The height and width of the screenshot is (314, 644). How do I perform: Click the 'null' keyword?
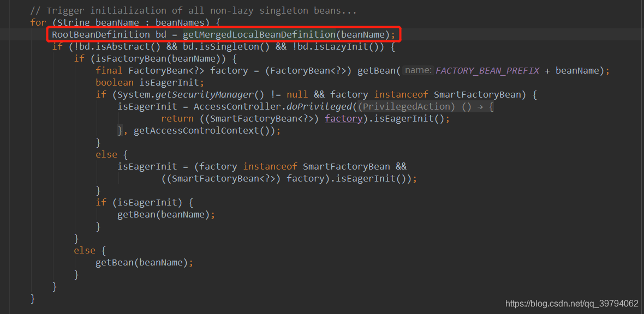(x=297, y=95)
